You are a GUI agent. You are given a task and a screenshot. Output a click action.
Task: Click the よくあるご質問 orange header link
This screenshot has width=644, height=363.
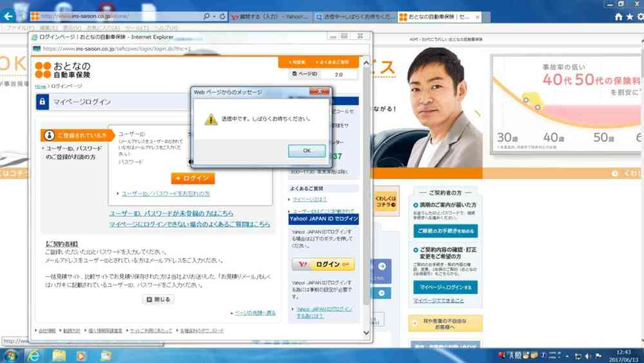coord(334,63)
